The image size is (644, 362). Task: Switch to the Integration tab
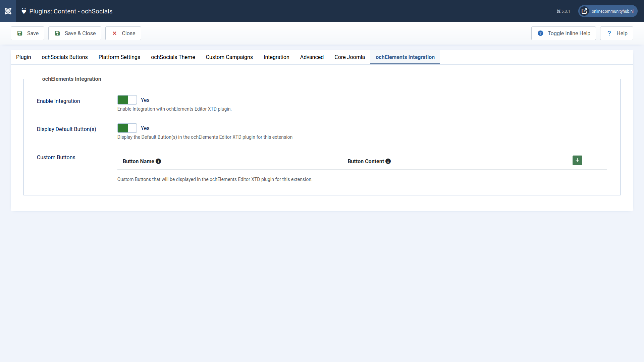[x=276, y=57]
